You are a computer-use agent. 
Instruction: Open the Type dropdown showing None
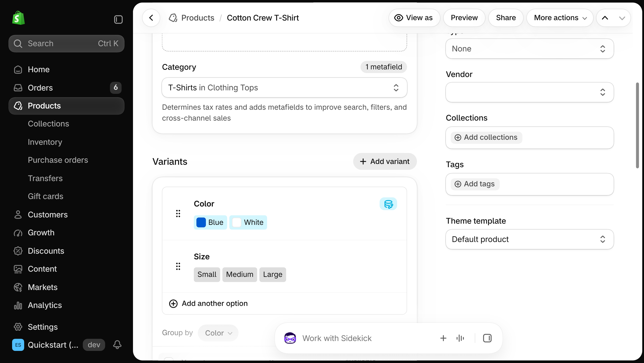(530, 49)
